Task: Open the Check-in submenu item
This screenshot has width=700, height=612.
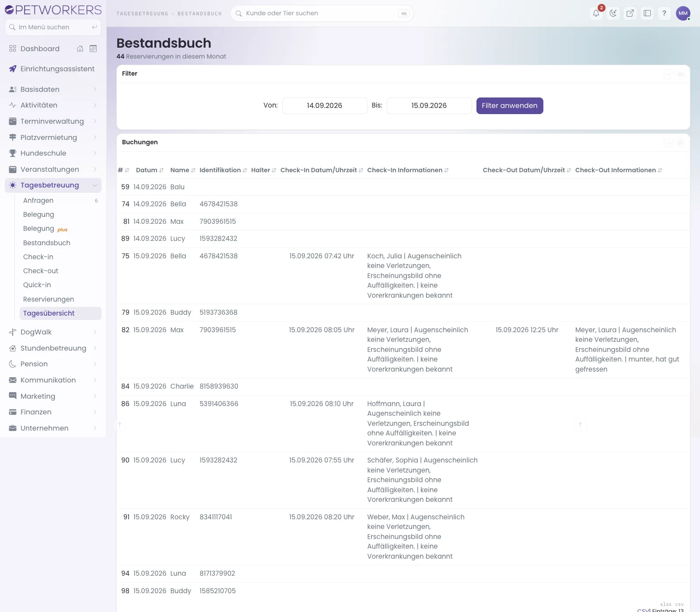Action: [60, 257]
